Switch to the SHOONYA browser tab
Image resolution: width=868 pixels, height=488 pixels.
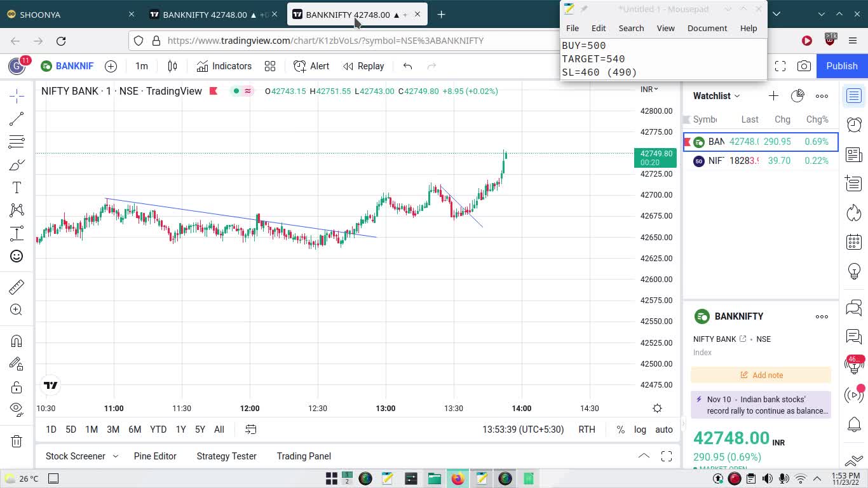(x=70, y=14)
